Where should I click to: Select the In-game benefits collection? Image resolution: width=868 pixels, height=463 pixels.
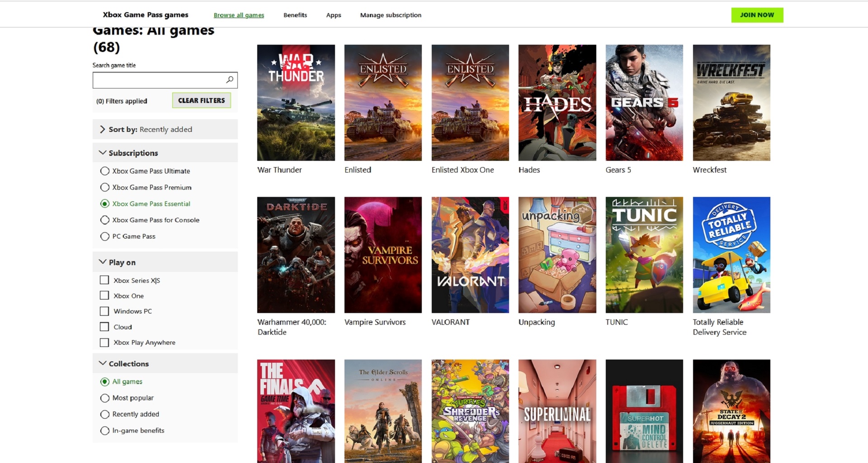coord(105,430)
